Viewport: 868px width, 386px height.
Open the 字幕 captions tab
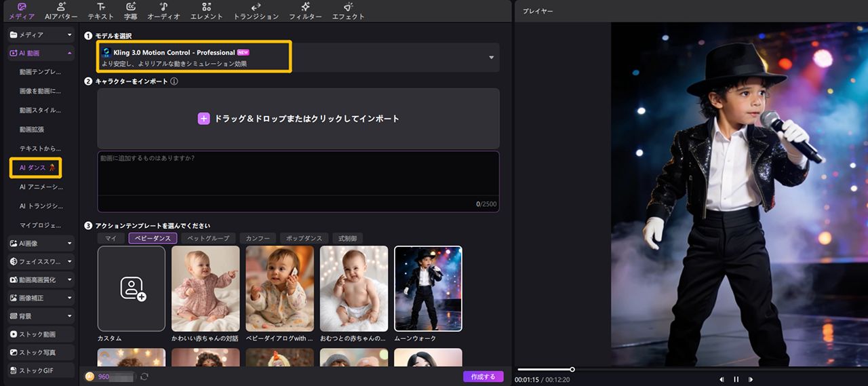click(x=131, y=11)
